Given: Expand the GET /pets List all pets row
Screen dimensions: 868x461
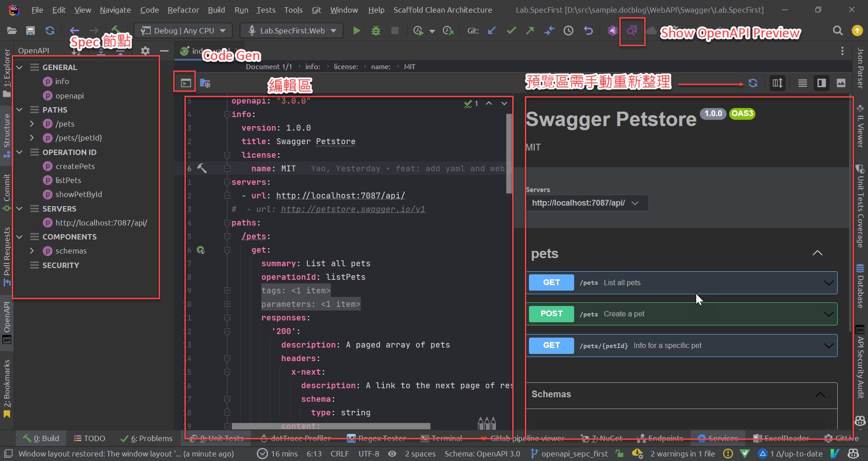Looking at the screenshot, I should tap(828, 282).
